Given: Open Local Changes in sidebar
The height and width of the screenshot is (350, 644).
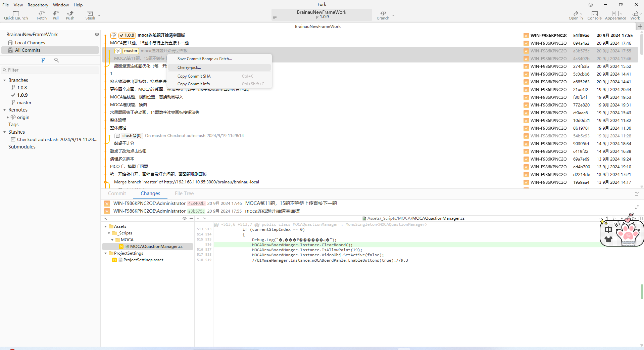Looking at the screenshot, I should (x=50, y=43).
